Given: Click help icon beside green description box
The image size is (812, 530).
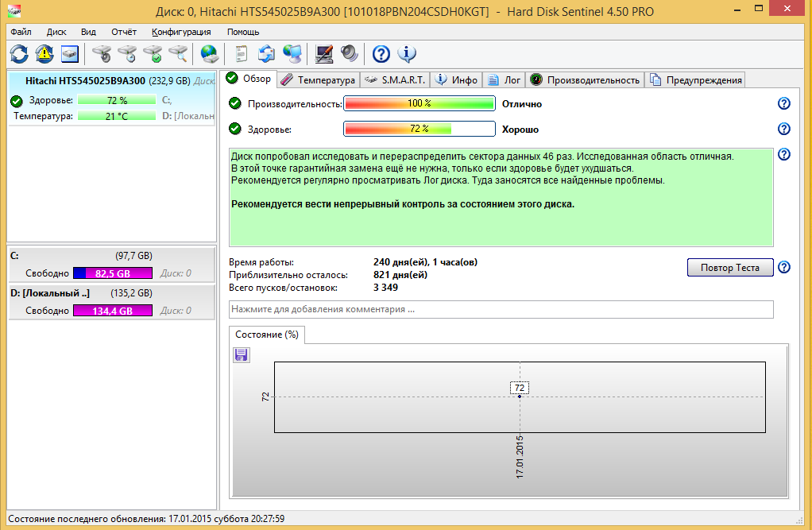Looking at the screenshot, I should pos(784,154).
